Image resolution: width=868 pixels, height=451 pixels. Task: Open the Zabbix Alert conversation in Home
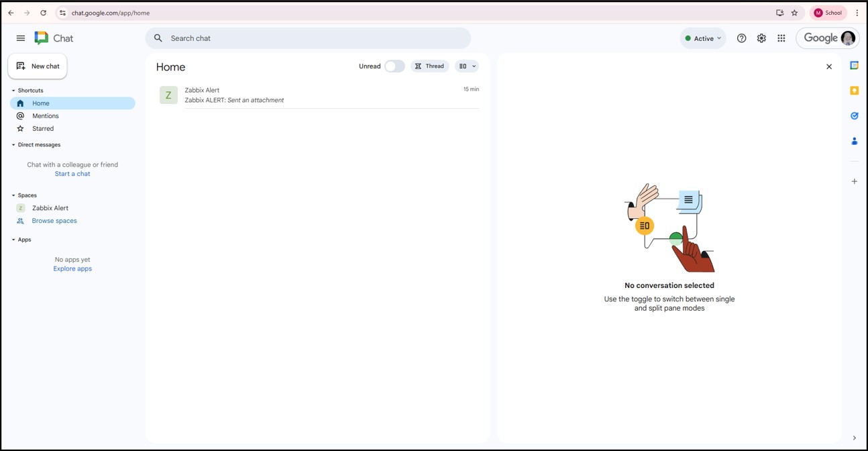[318, 95]
